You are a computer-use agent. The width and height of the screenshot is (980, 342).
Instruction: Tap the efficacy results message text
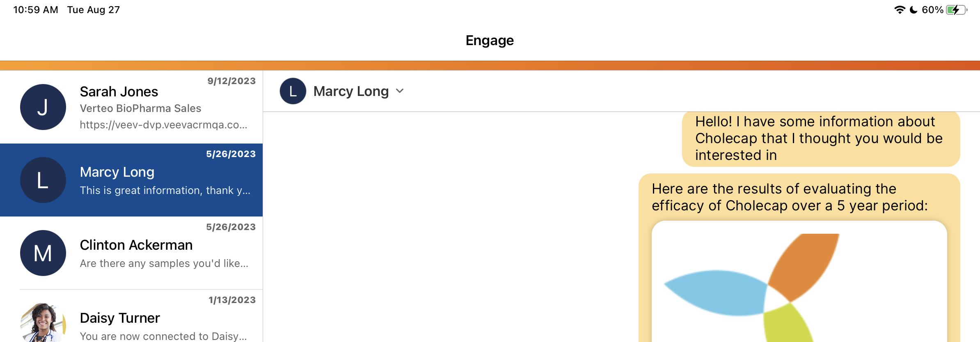790,197
